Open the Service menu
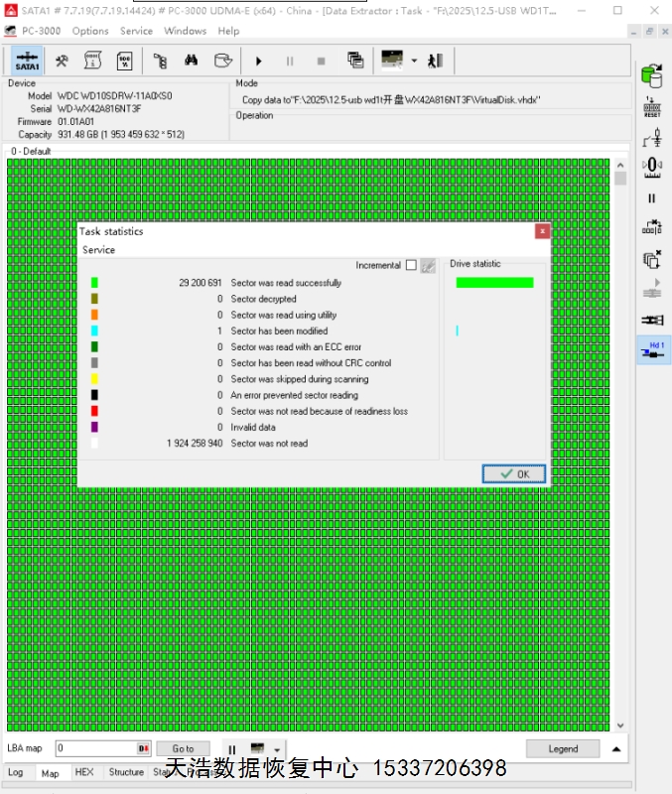672x794 pixels. pos(136,31)
